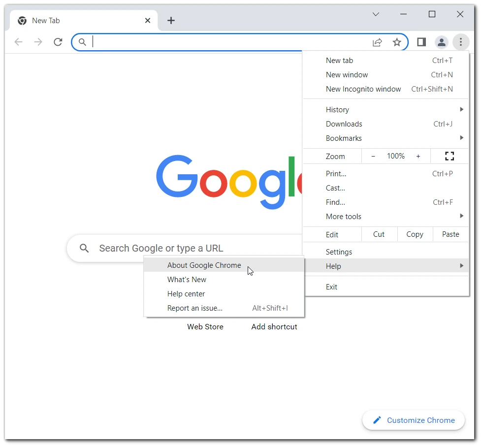Image resolution: width=483 pixels, height=448 pixels.
Task: Click the Google logo
Action: pos(229,182)
